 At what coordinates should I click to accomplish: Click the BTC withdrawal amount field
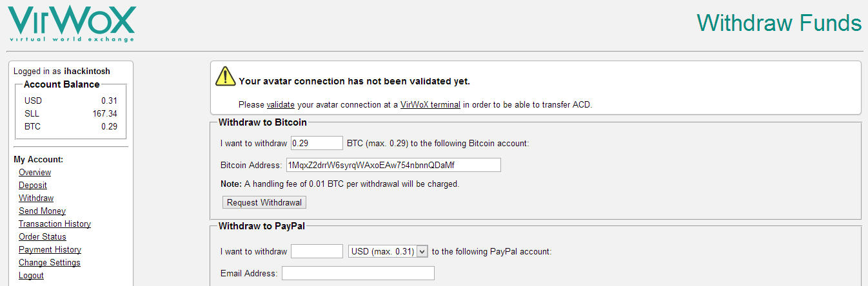point(317,143)
